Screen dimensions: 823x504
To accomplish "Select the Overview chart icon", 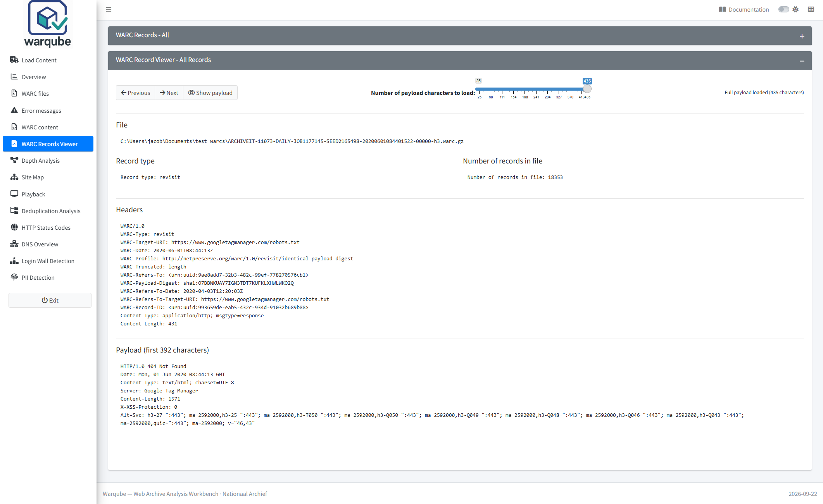I will click(x=14, y=77).
